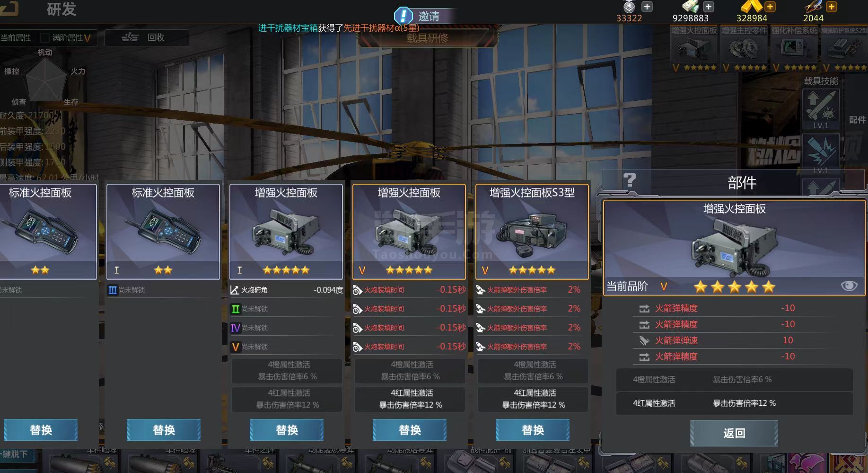Click the 返回 button
Image resolution: width=868 pixels, height=473 pixels.
734,433
